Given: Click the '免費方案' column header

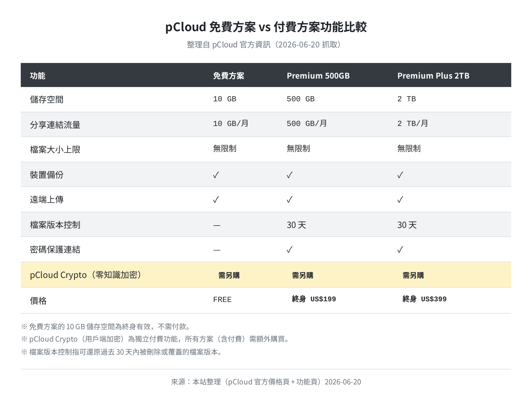Looking at the screenshot, I should pyautogui.click(x=229, y=76).
